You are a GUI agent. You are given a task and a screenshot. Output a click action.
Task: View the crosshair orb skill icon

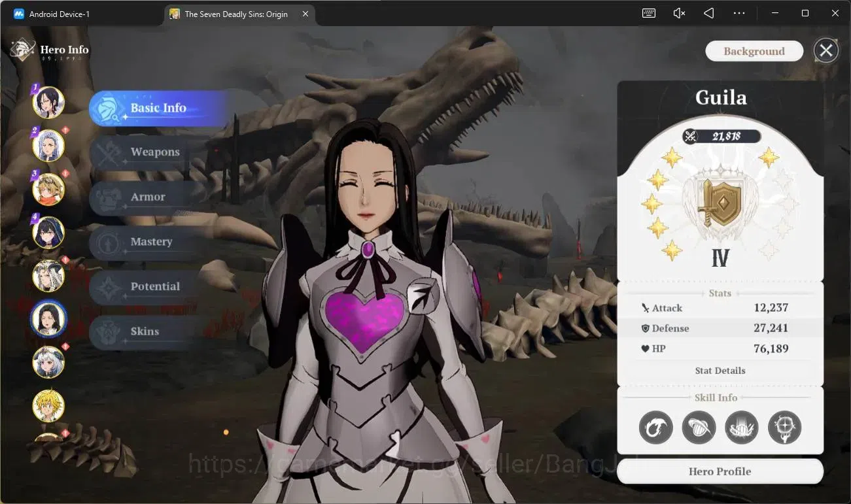(784, 428)
